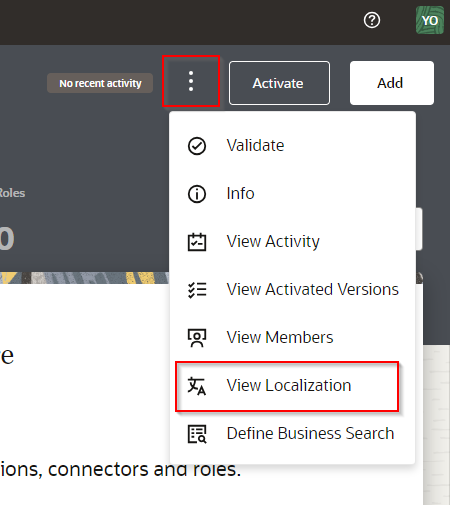
Task: Click the Activate button
Action: [x=279, y=83]
